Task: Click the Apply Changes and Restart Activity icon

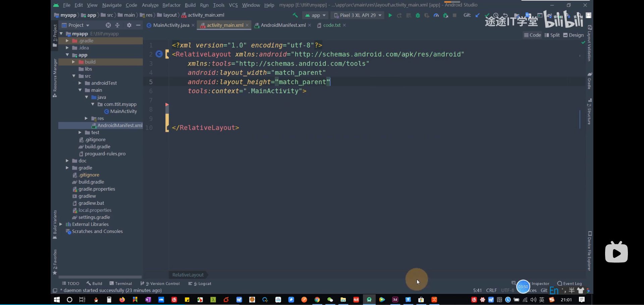Action: pyautogui.click(x=399, y=15)
